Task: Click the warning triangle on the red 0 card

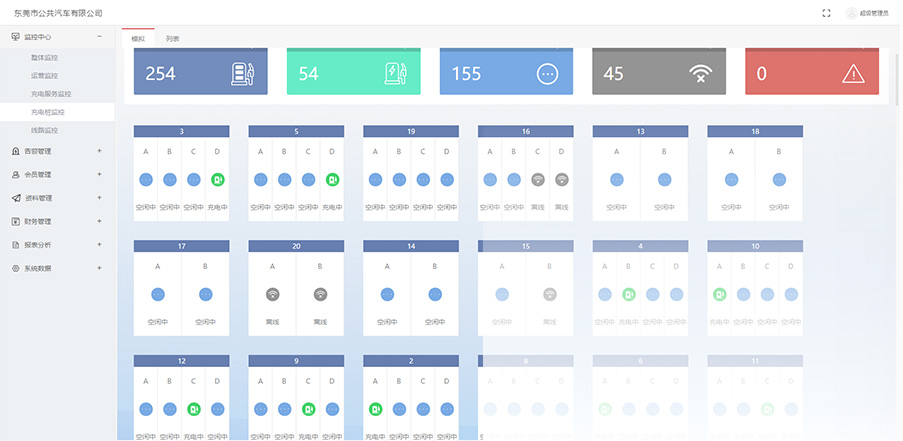Action: (x=852, y=73)
